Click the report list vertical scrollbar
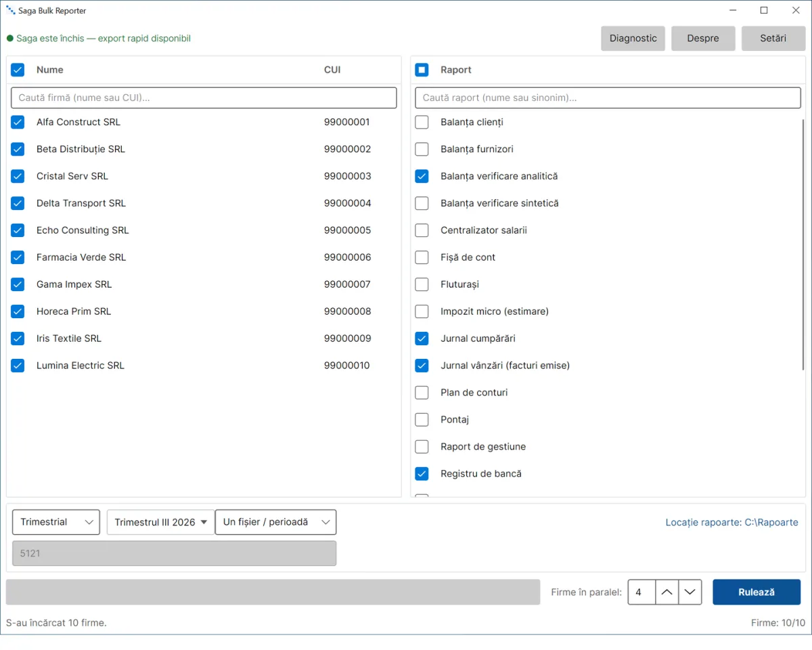Screen dimensions: 812x650 [x=803, y=244]
